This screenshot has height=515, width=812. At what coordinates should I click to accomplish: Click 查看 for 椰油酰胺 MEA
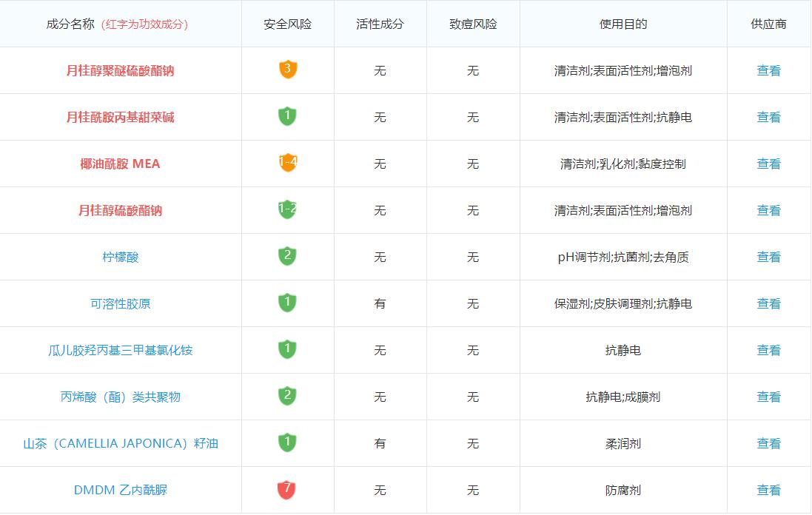(768, 164)
